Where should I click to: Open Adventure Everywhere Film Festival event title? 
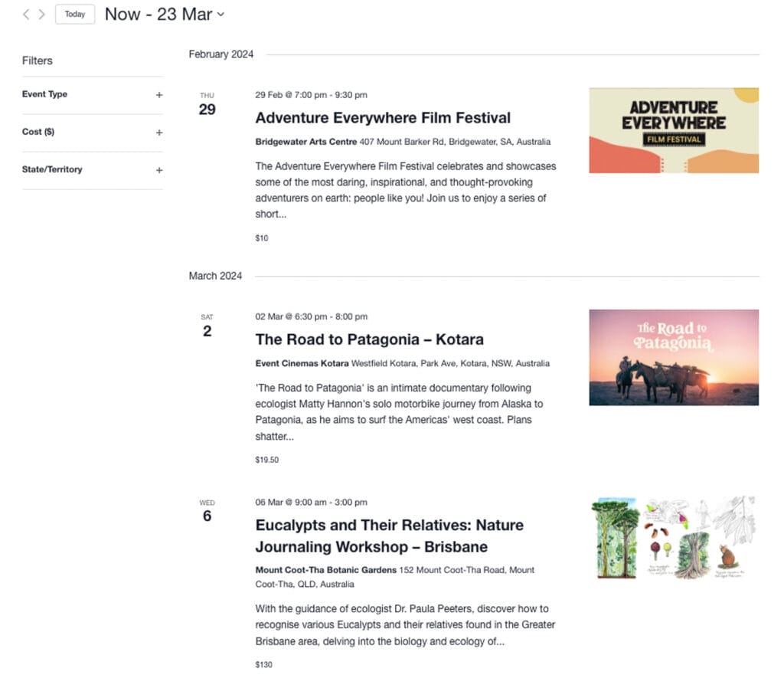click(x=383, y=118)
